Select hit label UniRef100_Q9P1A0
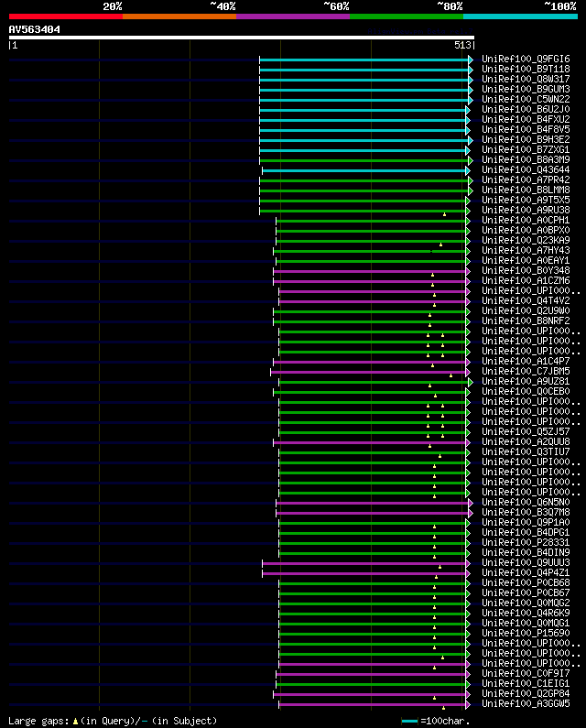Viewport: 586px width, 728px height. (x=526, y=523)
